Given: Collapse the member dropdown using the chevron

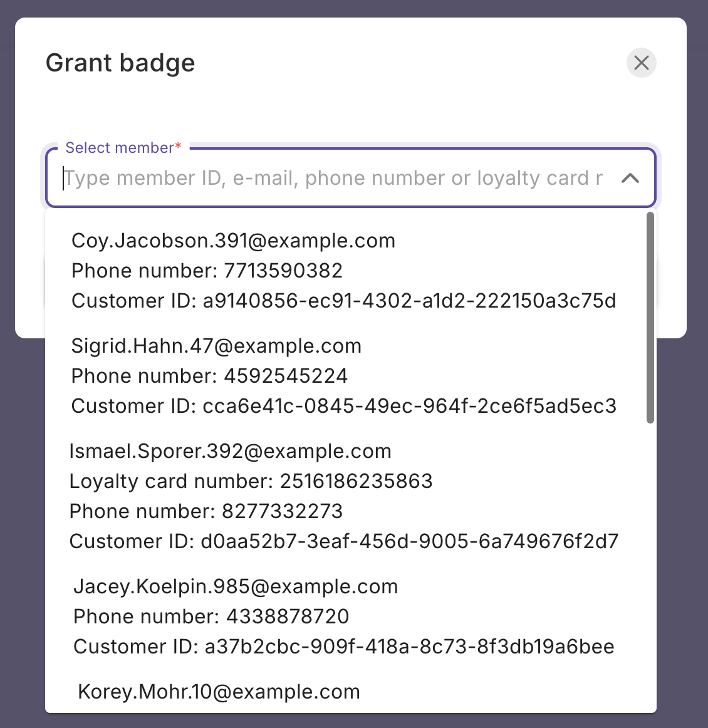Looking at the screenshot, I should pyautogui.click(x=630, y=179).
